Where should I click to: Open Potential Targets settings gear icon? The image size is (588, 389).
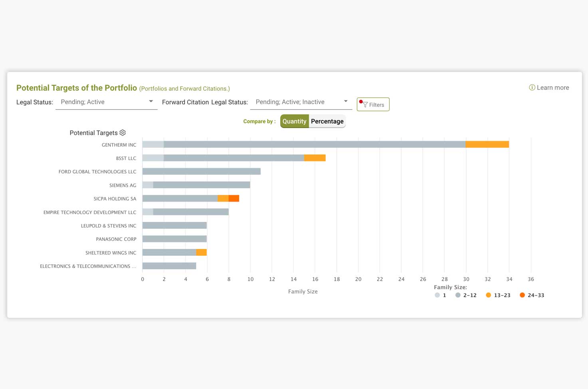(x=123, y=133)
